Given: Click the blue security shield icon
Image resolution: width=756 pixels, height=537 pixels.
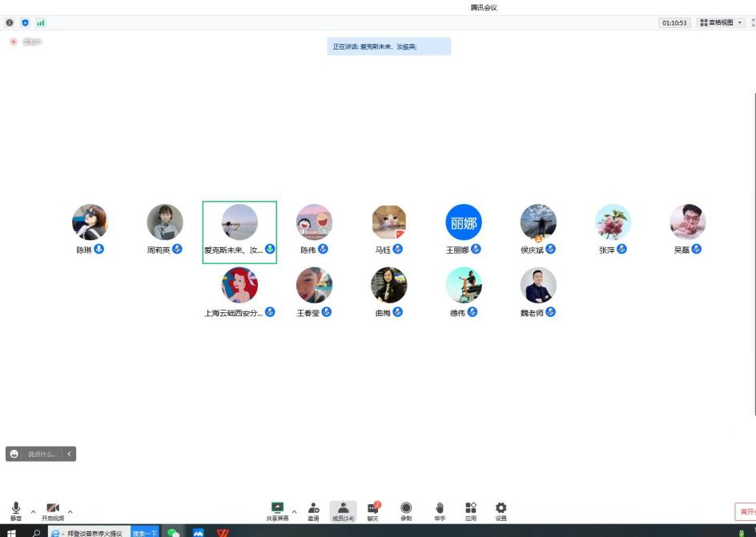Looking at the screenshot, I should [x=26, y=22].
